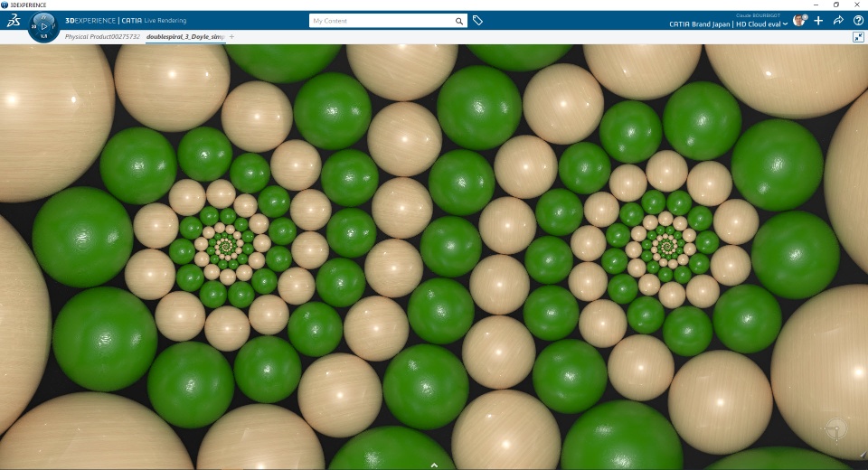Click the magnifier search icon

[x=459, y=21]
